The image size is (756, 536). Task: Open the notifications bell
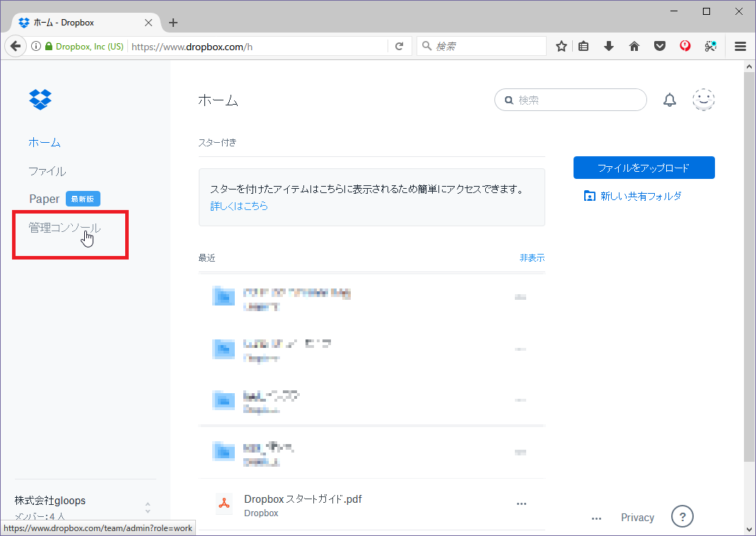[670, 100]
